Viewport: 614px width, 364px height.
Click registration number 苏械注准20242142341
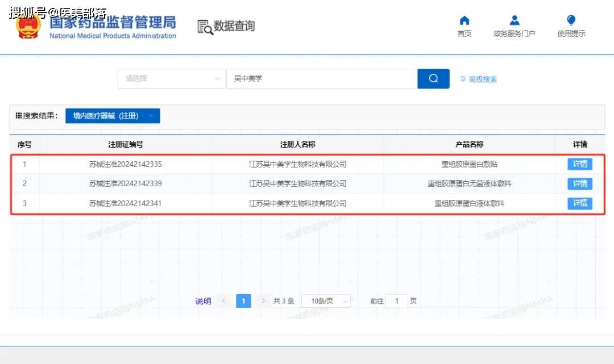click(x=125, y=203)
